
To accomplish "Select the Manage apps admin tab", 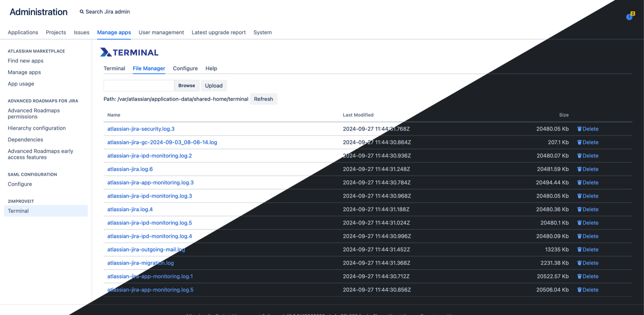I will coord(114,32).
